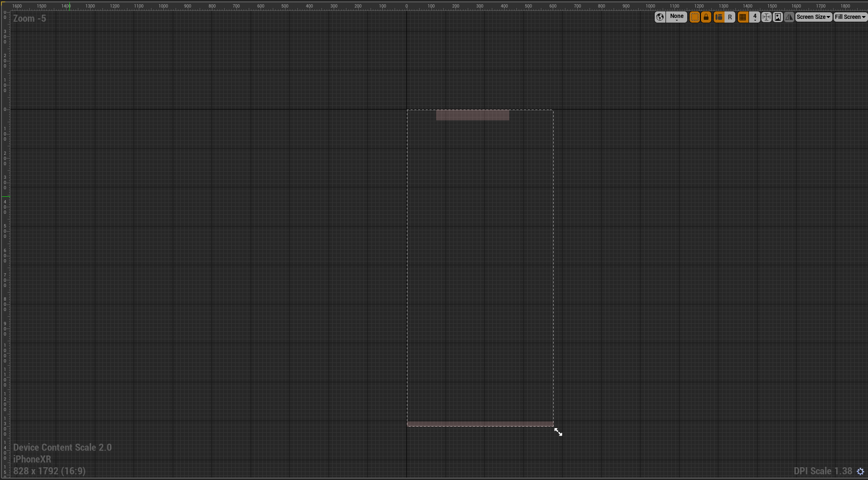868x480 pixels.
Task: Click the localization preview globe icon
Action: click(x=660, y=17)
